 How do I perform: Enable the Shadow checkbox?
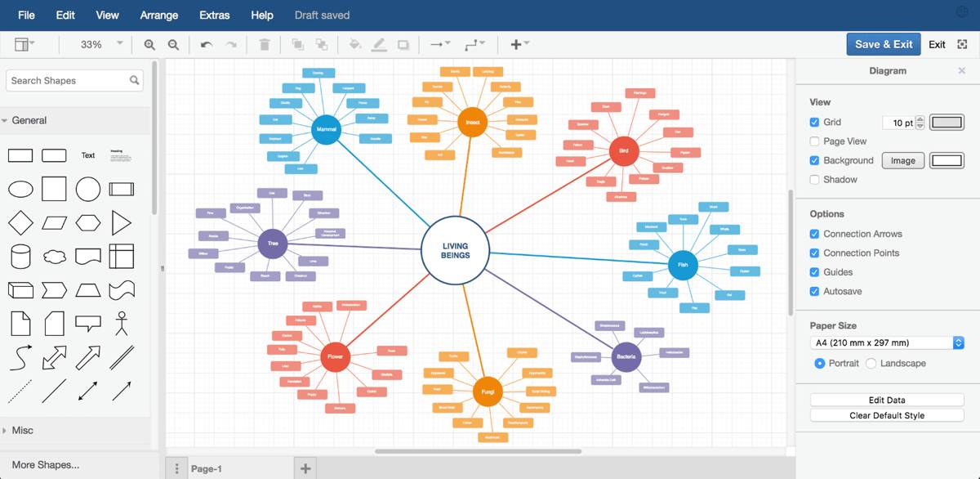pyautogui.click(x=814, y=180)
